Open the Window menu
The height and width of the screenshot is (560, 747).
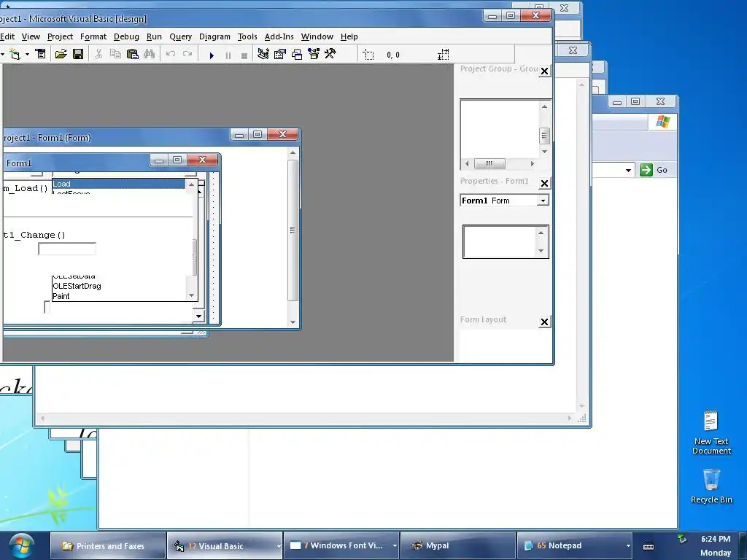point(317,36)
